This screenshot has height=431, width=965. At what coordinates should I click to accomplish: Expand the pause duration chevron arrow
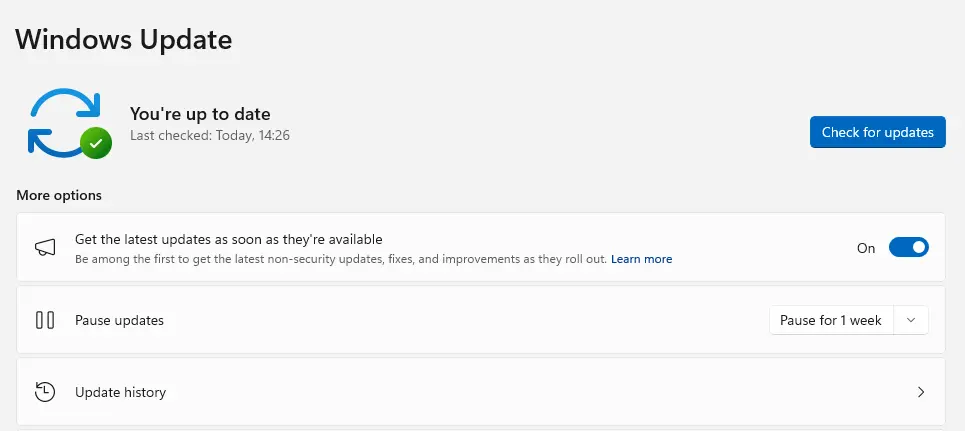910,321
